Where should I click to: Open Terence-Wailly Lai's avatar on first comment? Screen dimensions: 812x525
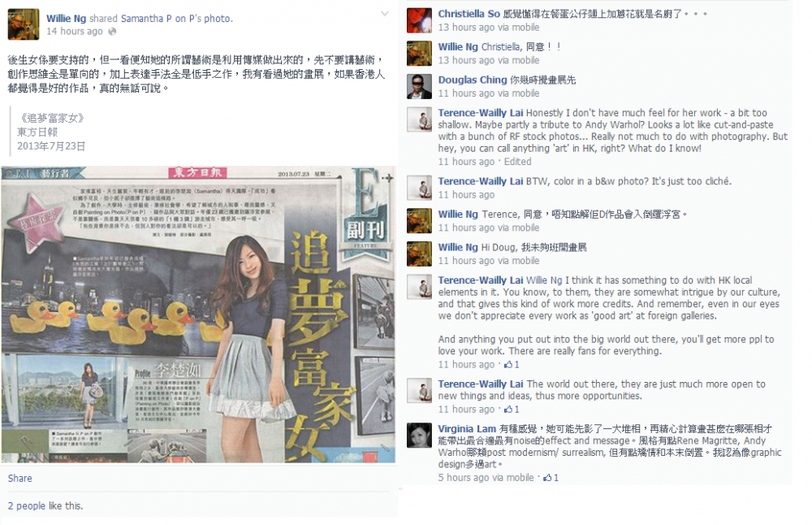[420, 119]
